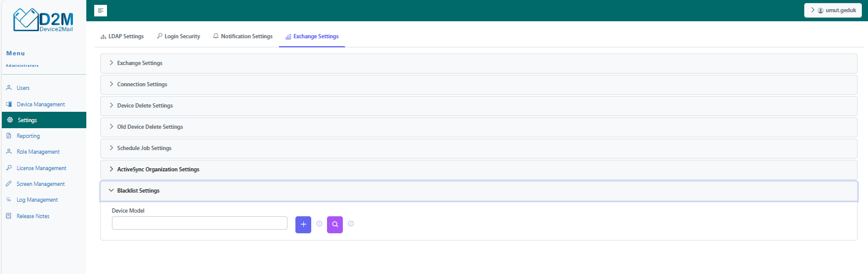Screen dimensions: 868x274
Task: Expand the Schedule Job Settings section
Action: click(x=144, y=148)
